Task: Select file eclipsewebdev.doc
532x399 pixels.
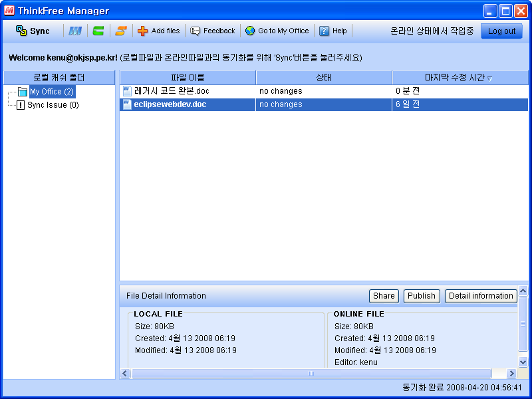Action: point(170,104)
